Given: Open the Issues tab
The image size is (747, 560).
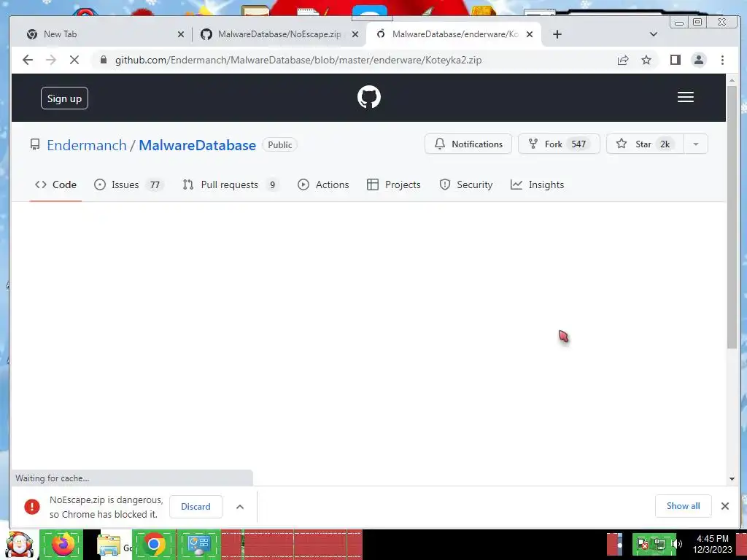Looking at the screenshot, I should click(x=128, y=184).
